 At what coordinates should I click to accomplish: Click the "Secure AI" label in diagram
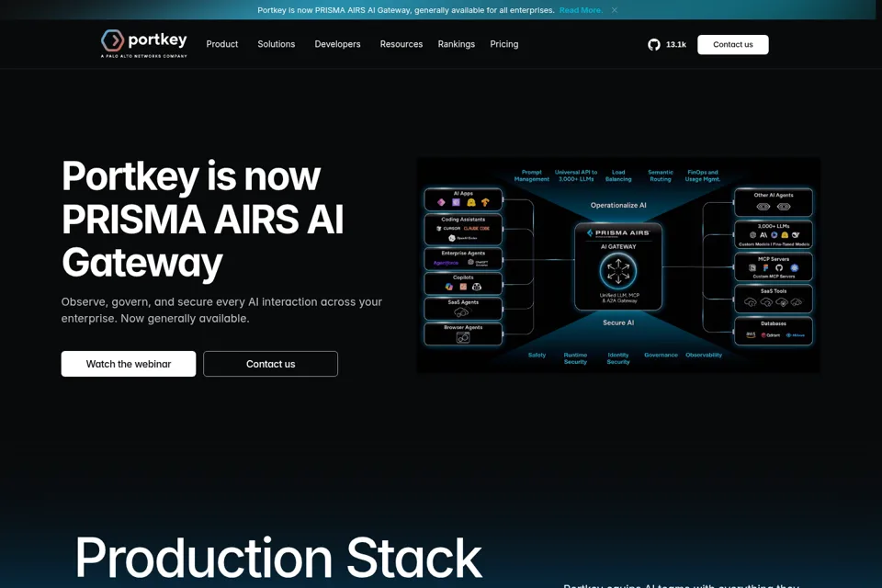tap(618, 323)
